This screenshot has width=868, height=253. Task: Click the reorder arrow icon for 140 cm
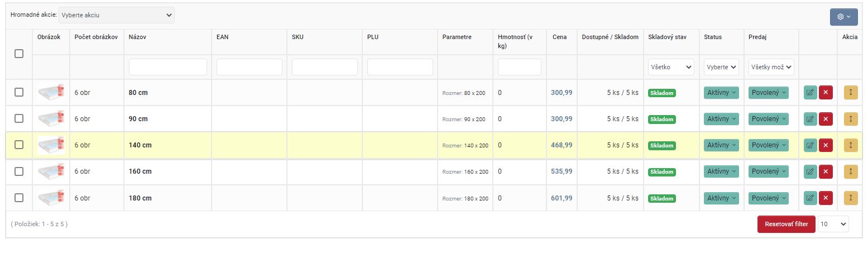(x=850, y=145)
